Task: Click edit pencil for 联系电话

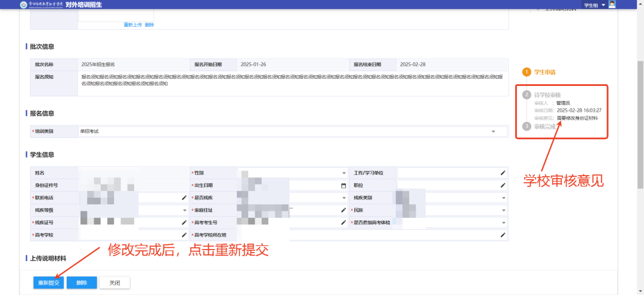Action: [x=184, y=198]
